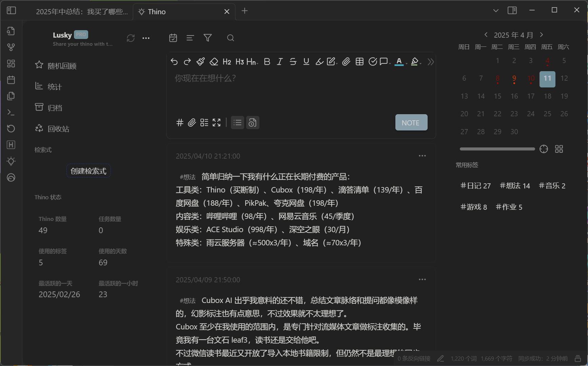Open the graph view ribbon icon
The image size is (588, 366).
[x=11, y=47]
